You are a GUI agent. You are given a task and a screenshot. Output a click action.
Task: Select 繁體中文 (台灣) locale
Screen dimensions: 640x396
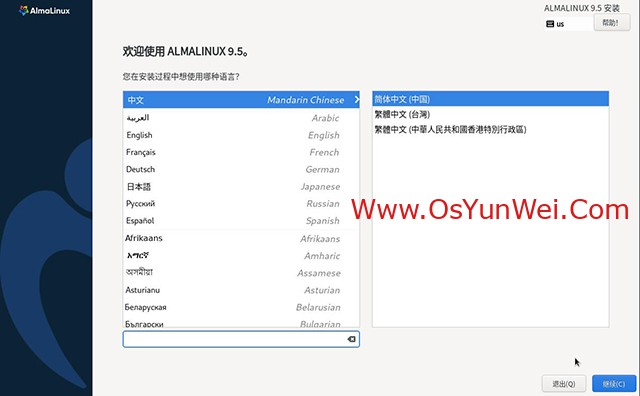(490, 114)
